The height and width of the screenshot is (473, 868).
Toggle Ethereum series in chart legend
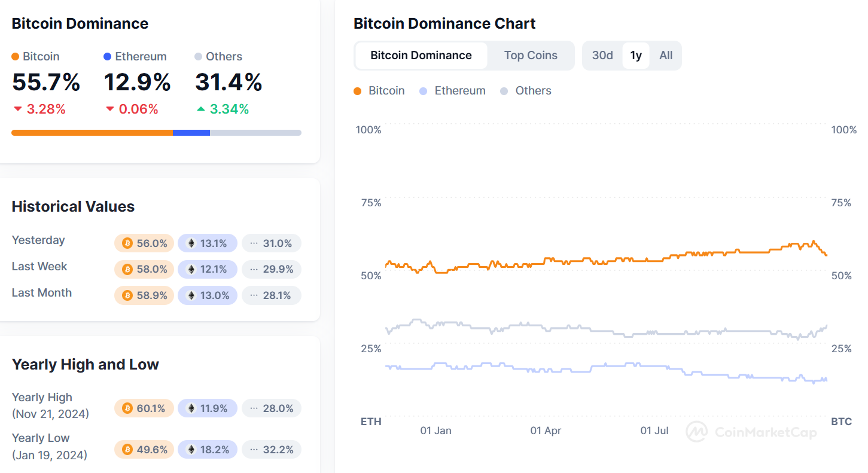point(452,91)
